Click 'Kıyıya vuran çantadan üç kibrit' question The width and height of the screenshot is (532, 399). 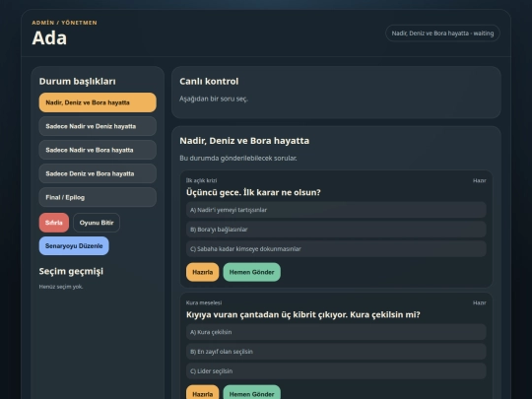[x=303, y=314]
